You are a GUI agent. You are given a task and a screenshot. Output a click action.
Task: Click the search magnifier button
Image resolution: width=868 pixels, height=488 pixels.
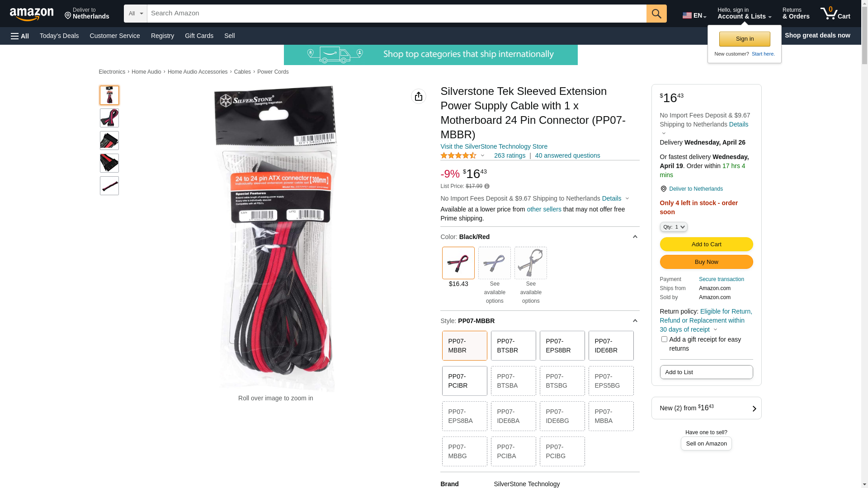click(x=656, y=14)
